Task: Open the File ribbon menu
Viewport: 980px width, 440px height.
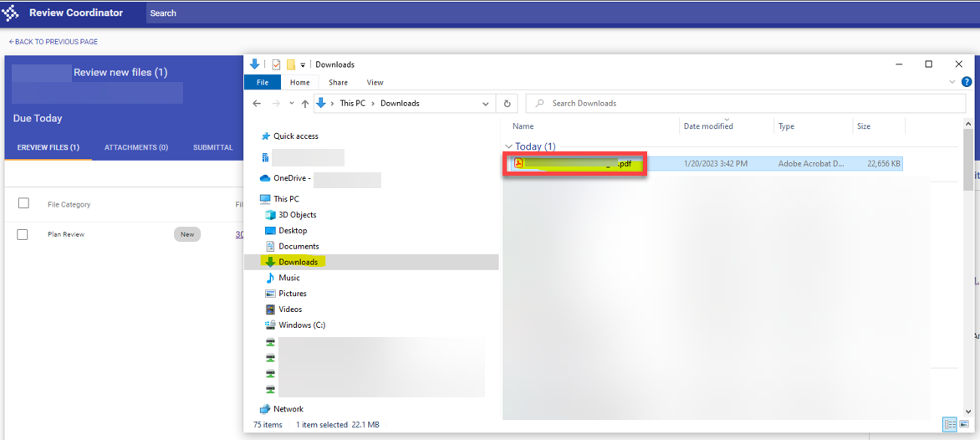Action: (262, 82)
